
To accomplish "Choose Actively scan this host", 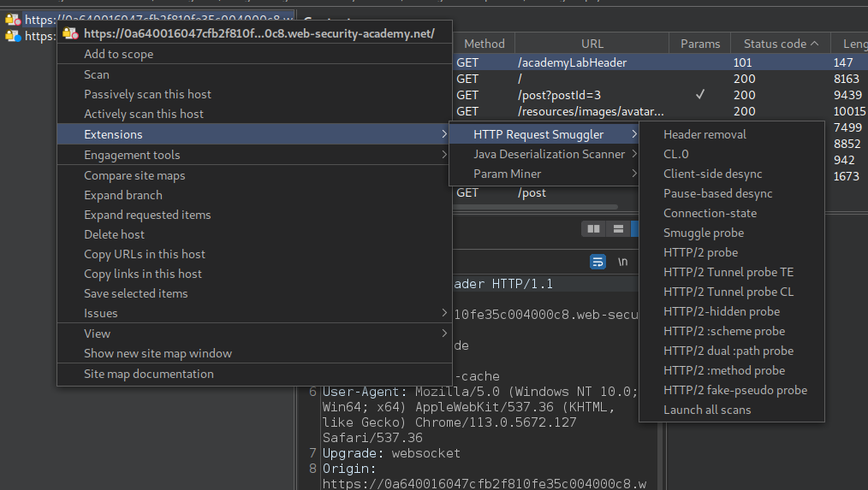I will 254,114.
